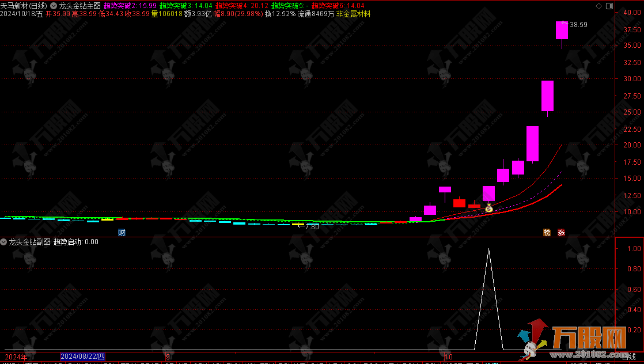The height and width of the screenshot is (364, 644).
Task: Click the 龙头金钻副图 indicator name
Action: [x=29, y=242]
